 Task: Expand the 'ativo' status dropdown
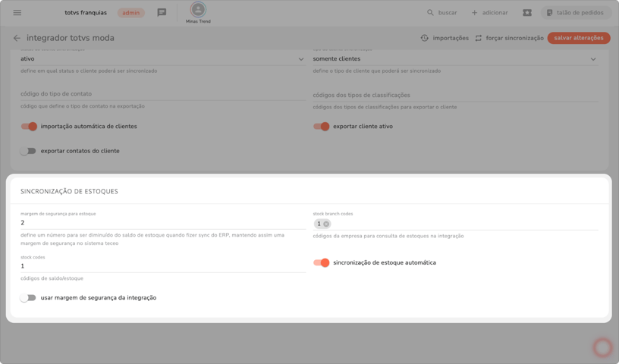300,59
